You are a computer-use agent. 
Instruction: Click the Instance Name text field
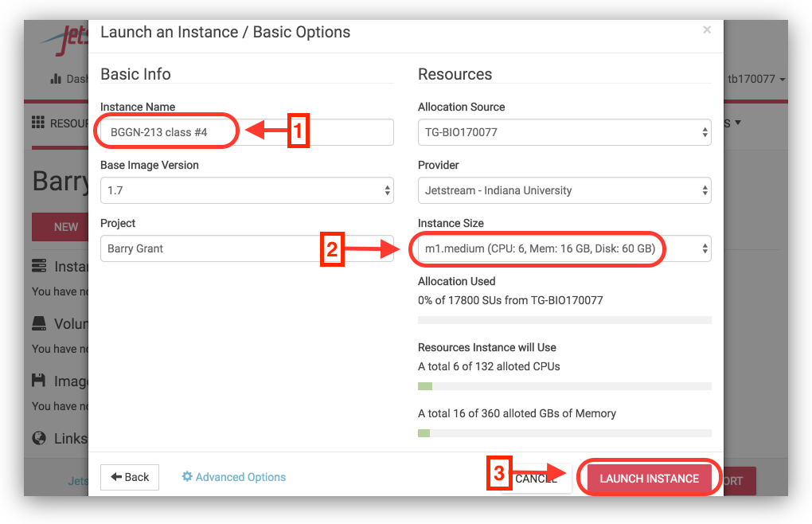[247, 132]
